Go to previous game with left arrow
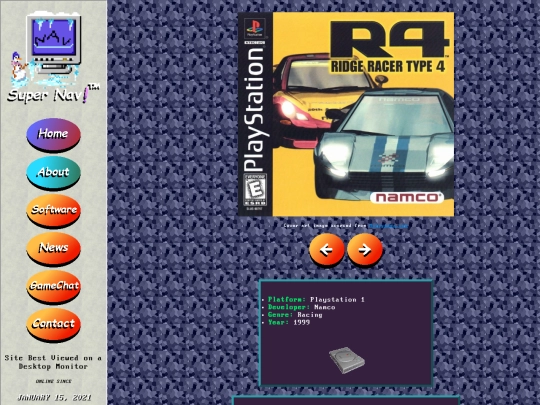The width and height of the screenshot is (540, 405). 326,250
